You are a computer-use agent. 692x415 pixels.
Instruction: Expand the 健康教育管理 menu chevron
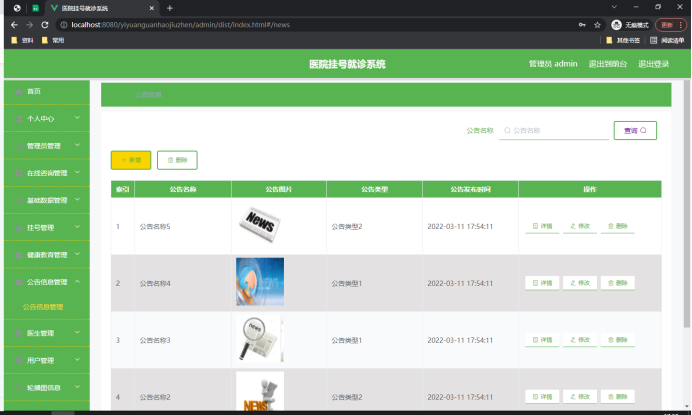(77, 254)
